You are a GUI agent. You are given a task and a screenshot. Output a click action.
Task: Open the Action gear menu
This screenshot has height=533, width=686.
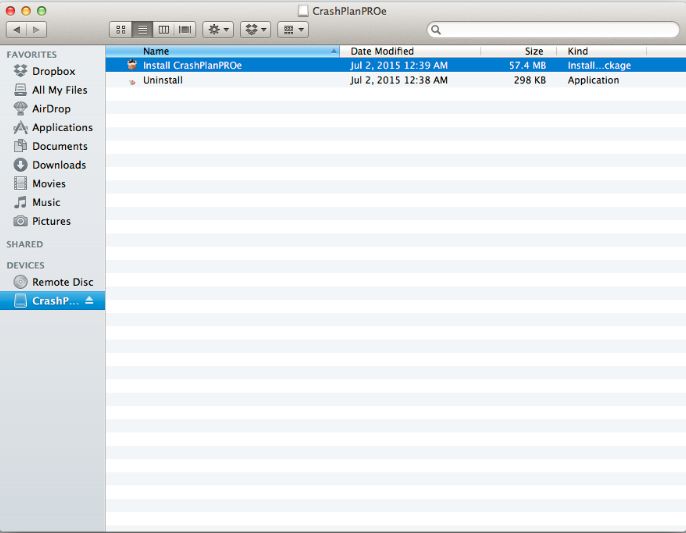click(218, 30)
